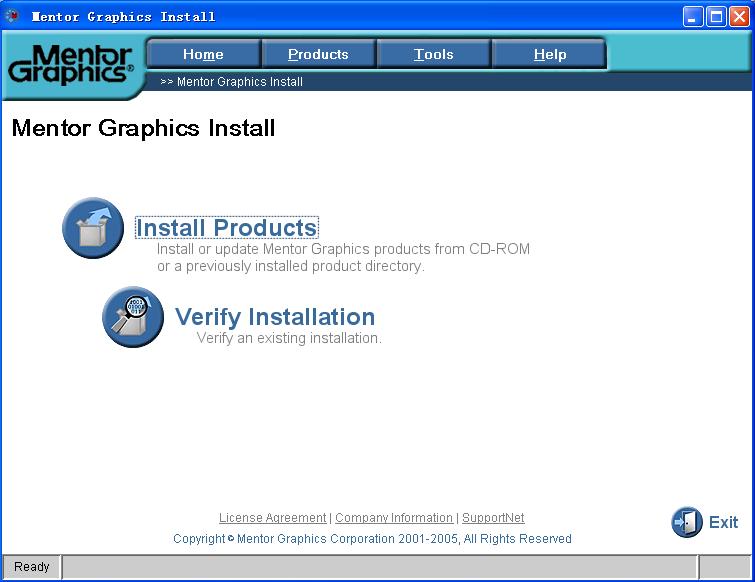Open the Home menu tab

(x=203, y=54)
